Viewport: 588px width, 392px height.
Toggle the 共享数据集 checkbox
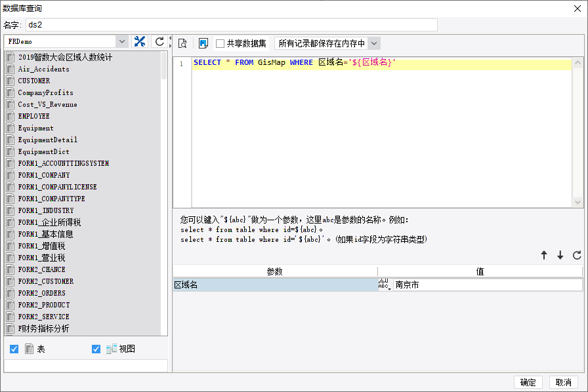pyautogui.click(x=220, y=43)
